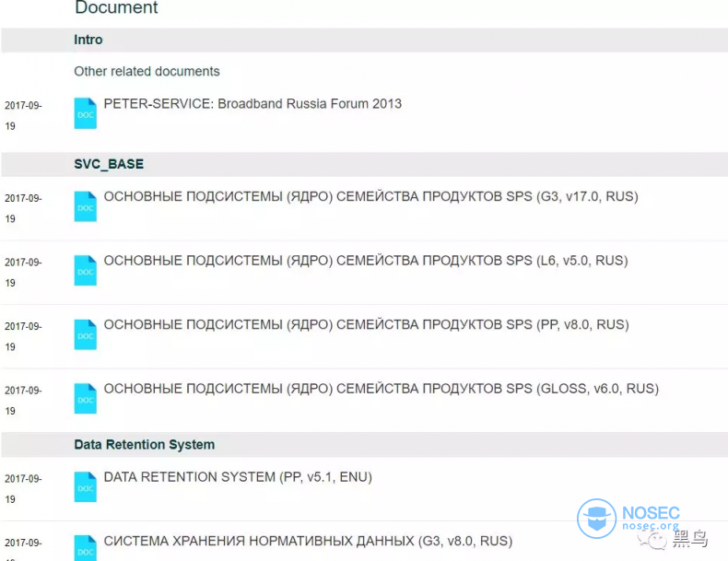Image resolution: width=728 pixels, height=561 pixels.
Task: Open DOC icon for DATA RETENTION SYSTEM PP v5.1
Action: coord(86,486)
